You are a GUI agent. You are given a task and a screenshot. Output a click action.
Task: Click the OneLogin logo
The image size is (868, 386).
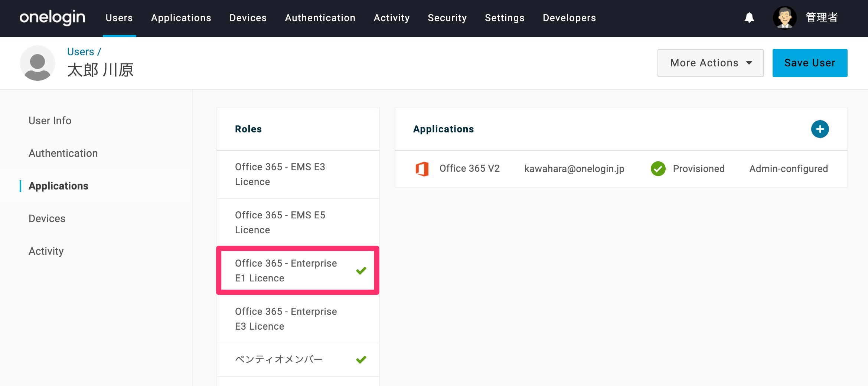click(x=52, y=18)
